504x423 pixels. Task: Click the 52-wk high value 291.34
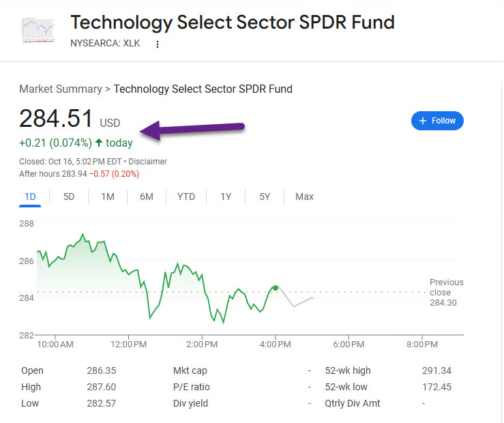coord(436,370)
